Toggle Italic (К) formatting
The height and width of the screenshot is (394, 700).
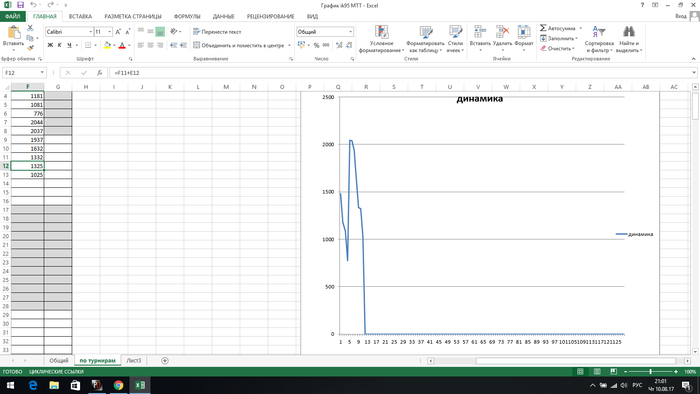click(x=59, y=45)
